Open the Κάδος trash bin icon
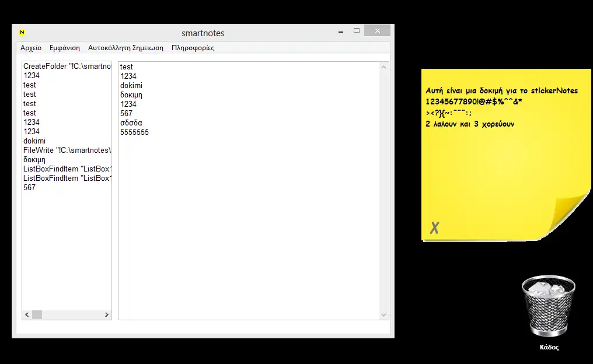Viewport: 593px width, 364px height. coord(549,306)
